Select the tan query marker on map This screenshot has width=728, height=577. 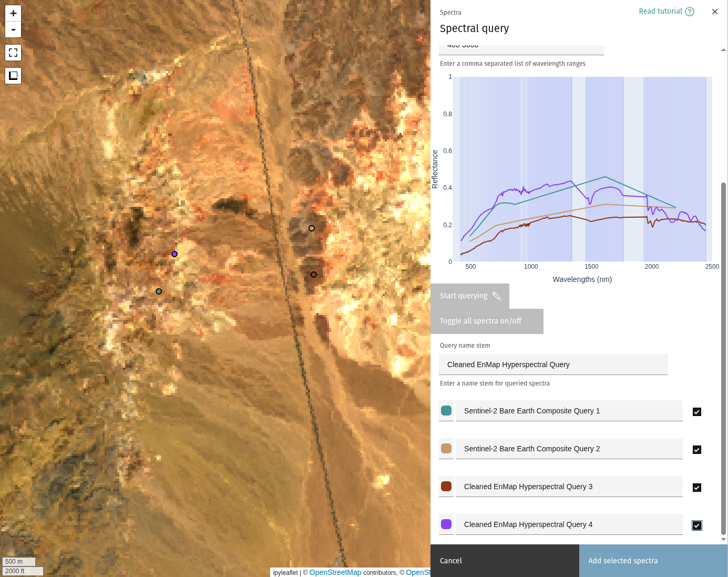312,228
